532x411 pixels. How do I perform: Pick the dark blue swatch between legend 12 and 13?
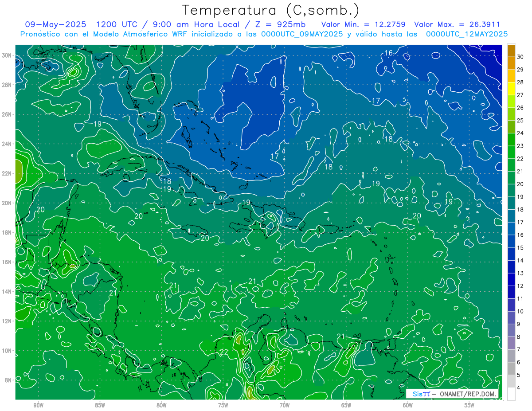coord(511,280)
